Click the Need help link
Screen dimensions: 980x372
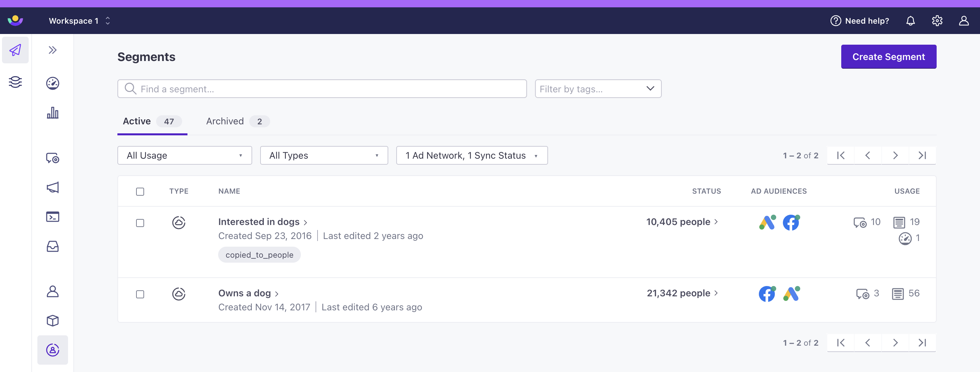click(859, 21)
